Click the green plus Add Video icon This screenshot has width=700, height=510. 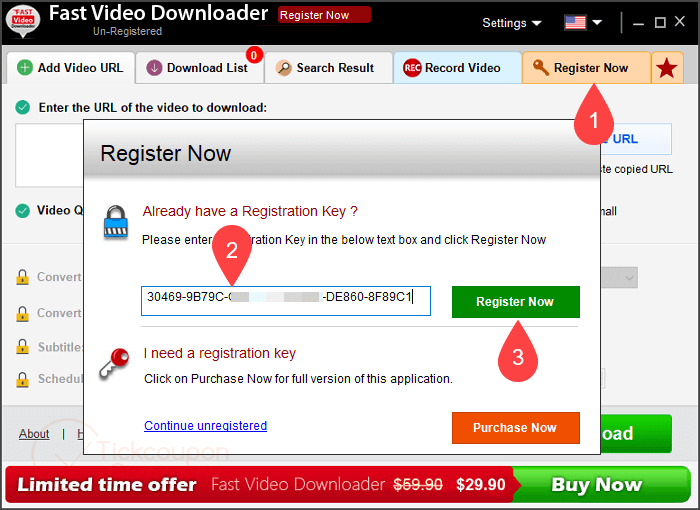(25, 68)
